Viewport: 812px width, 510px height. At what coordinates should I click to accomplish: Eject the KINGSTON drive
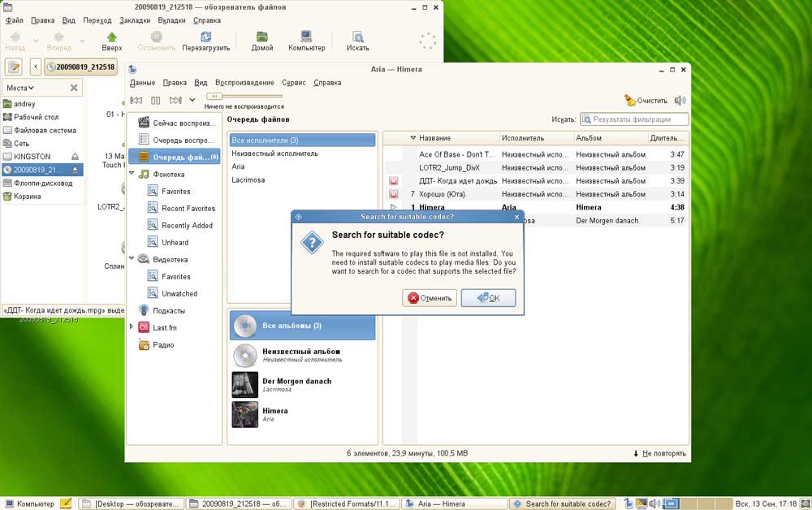coord(75,156)
